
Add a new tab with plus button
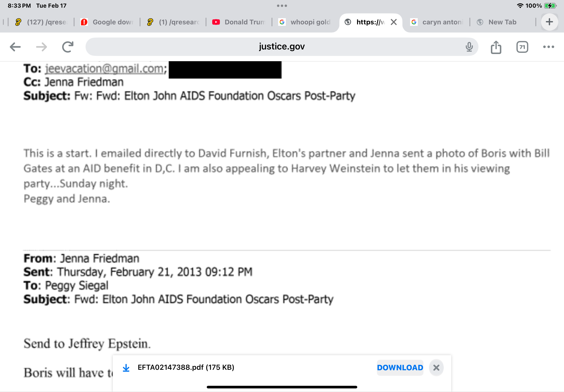coord(549,22)
